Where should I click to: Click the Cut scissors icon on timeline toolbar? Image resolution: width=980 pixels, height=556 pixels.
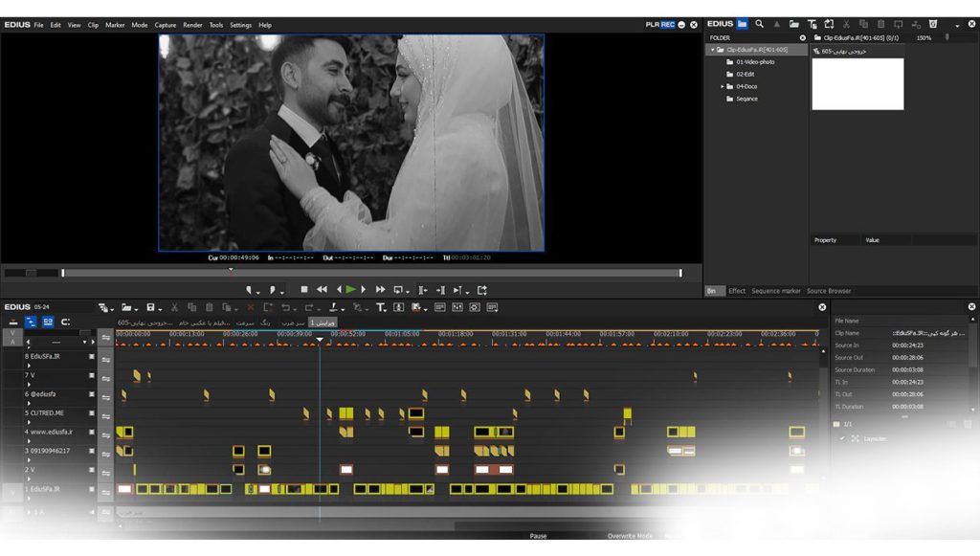[x=174, y=307]
